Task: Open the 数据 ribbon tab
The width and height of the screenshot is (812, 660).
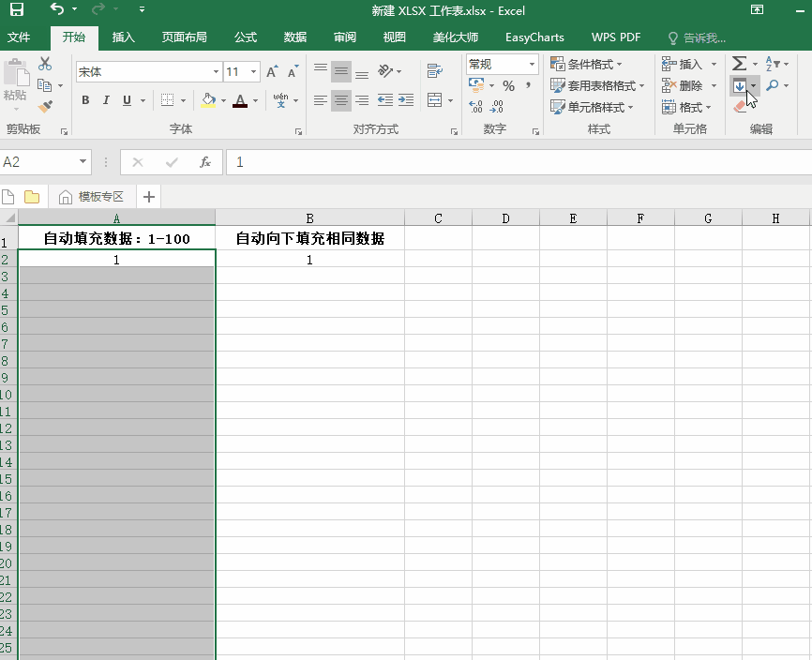Action: (x=294, y=37)
